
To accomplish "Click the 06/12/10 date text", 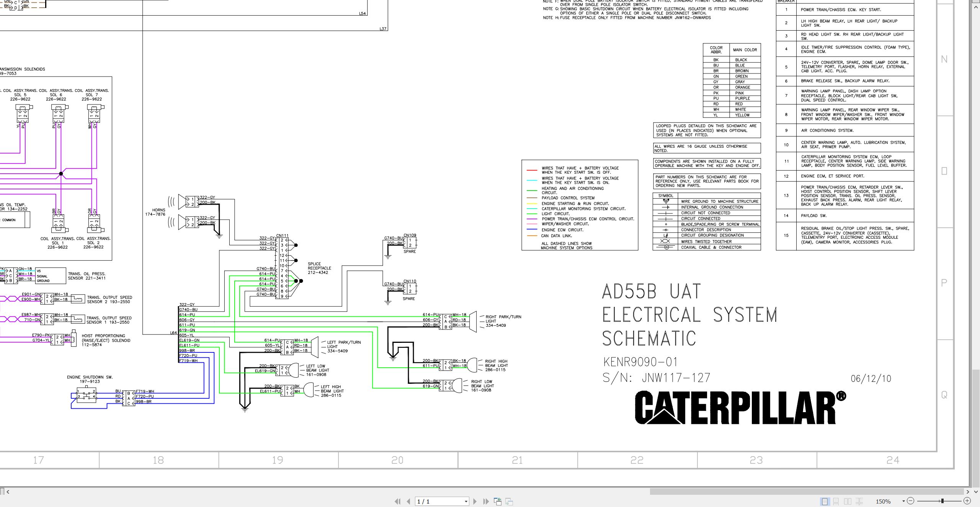I will [871, 379].
